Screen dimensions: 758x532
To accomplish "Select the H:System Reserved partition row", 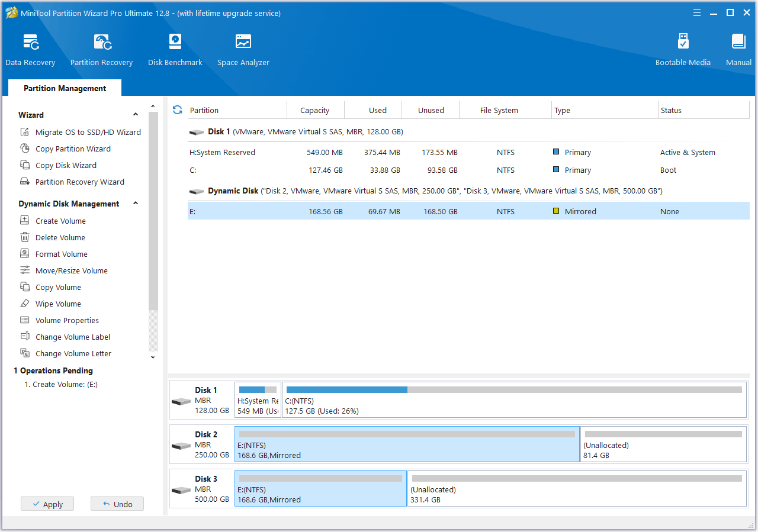I will pos(468,152).
